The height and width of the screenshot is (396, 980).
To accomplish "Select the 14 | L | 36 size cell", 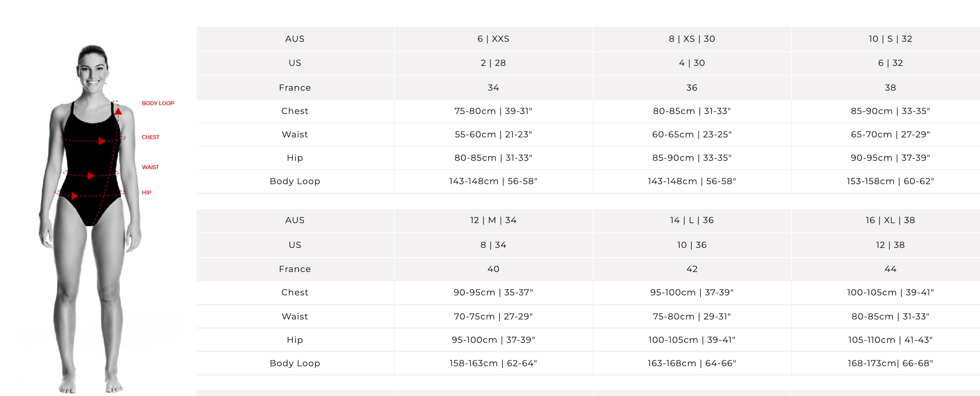I will tap(692, 220).
